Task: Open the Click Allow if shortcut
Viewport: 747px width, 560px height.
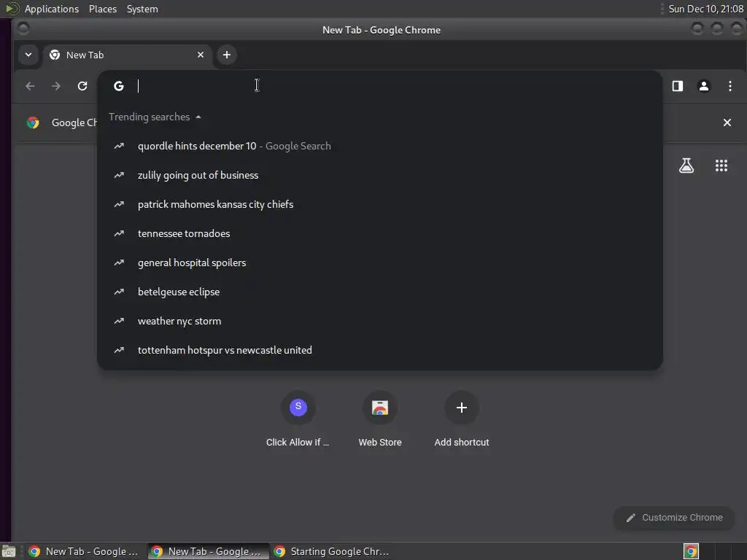Action: [298, 419]
